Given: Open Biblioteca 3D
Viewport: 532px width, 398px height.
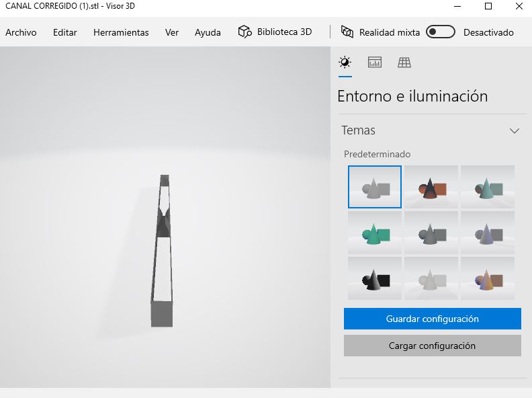Looking at the screenshot, I should coord(275,32).
